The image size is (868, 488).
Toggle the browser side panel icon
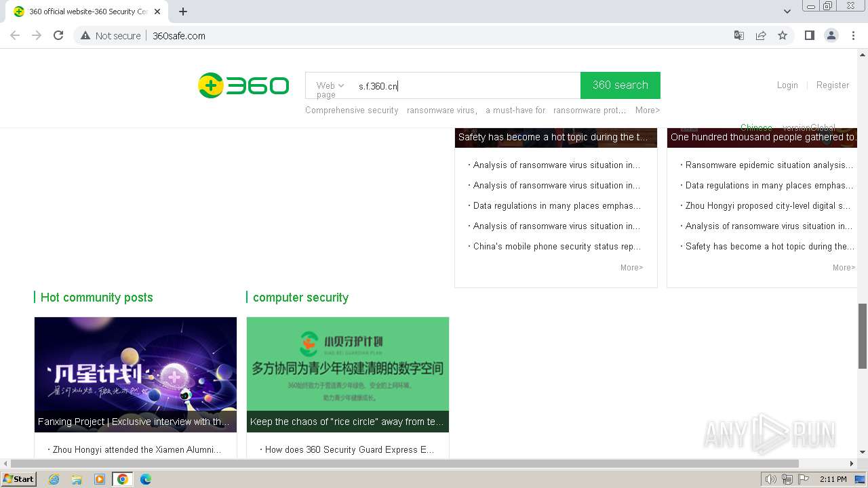coord(809,35)
